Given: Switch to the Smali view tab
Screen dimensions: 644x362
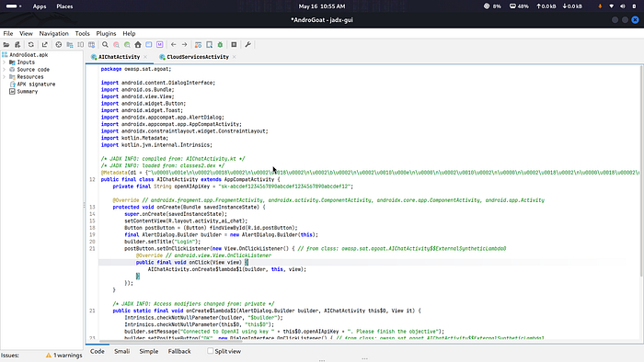Looking at the screenshot, I should [x=122, y=351].
